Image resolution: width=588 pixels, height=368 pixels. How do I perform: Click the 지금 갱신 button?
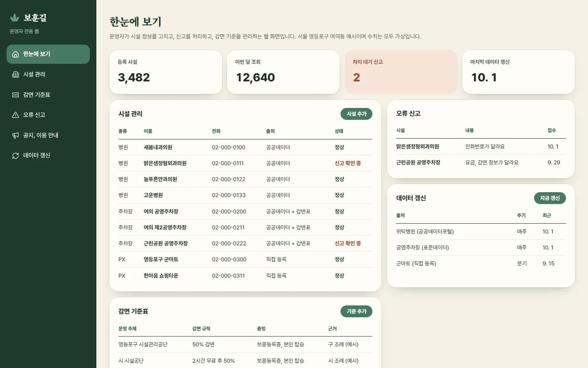(x=550, y=198)
